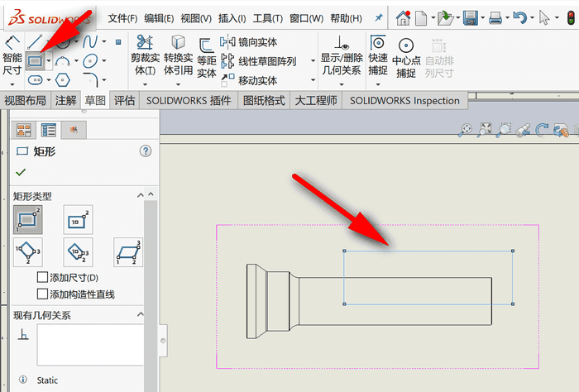The height and width of the screenshot is (392, 579).
Task: Click the existing relations list box
Action: [90, 345]
